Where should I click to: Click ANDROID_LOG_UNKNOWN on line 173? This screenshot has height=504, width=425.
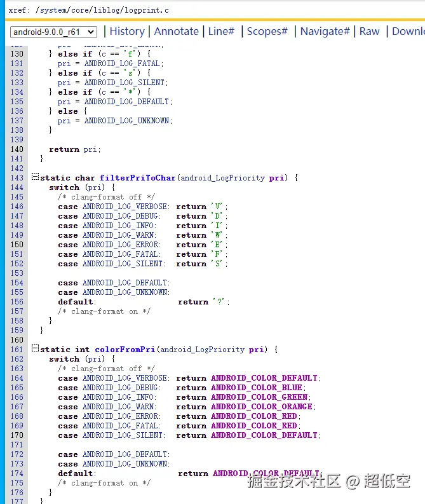[125, 464]
